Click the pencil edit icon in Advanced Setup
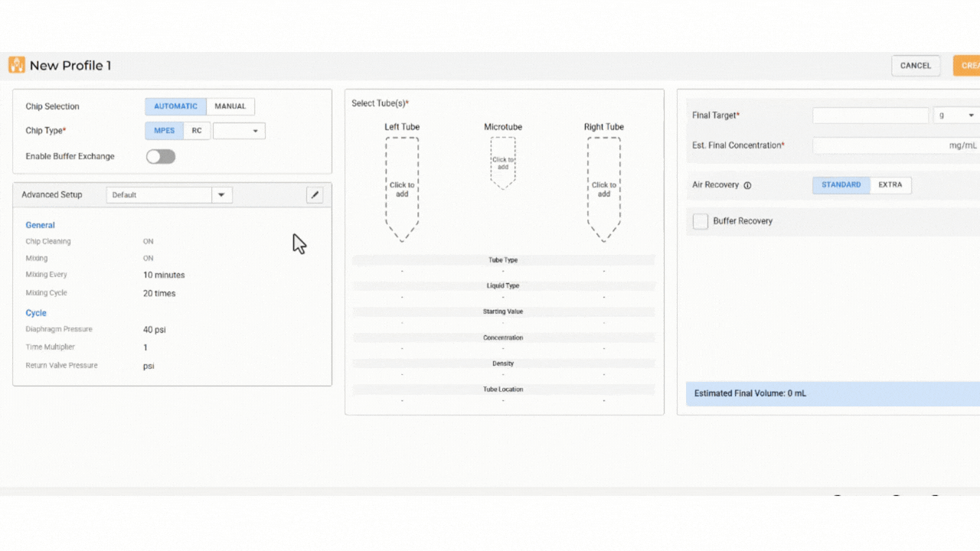 315,195
